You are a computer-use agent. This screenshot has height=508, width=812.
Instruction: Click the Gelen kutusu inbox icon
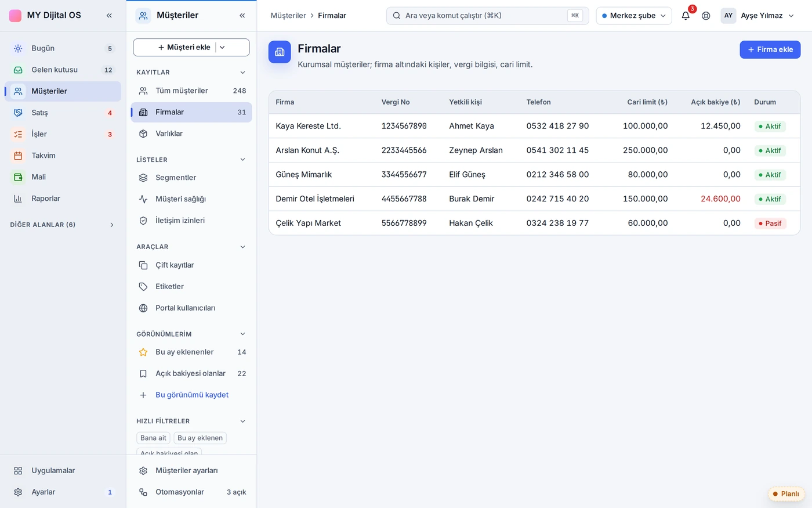(18, 70)
